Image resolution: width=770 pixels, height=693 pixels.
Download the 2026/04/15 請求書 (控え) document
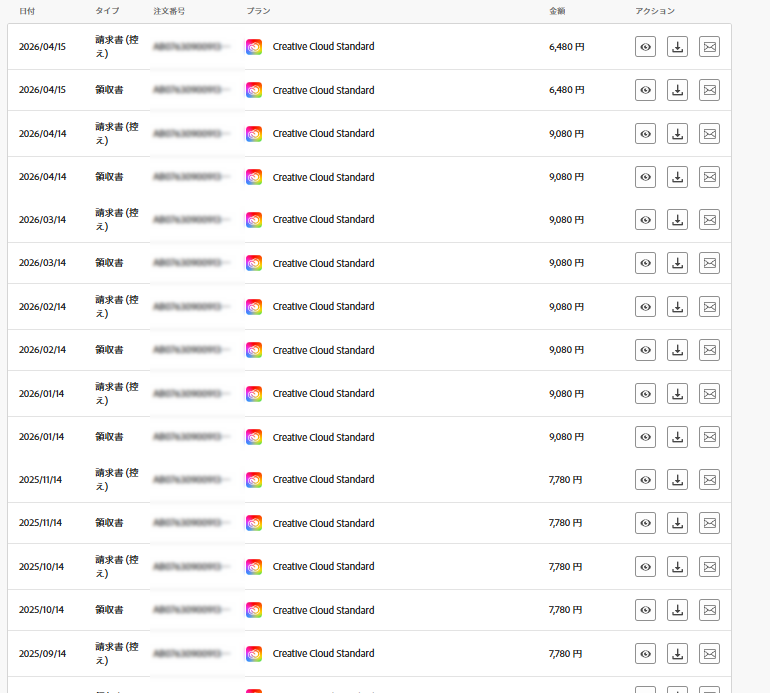pyautogui.click(x=677, y=47)
